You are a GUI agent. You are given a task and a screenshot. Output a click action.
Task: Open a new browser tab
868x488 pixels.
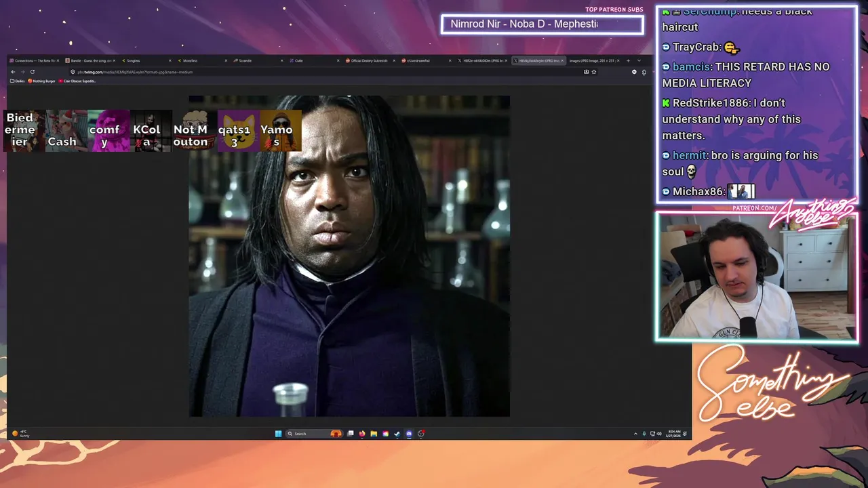(628, 60)
